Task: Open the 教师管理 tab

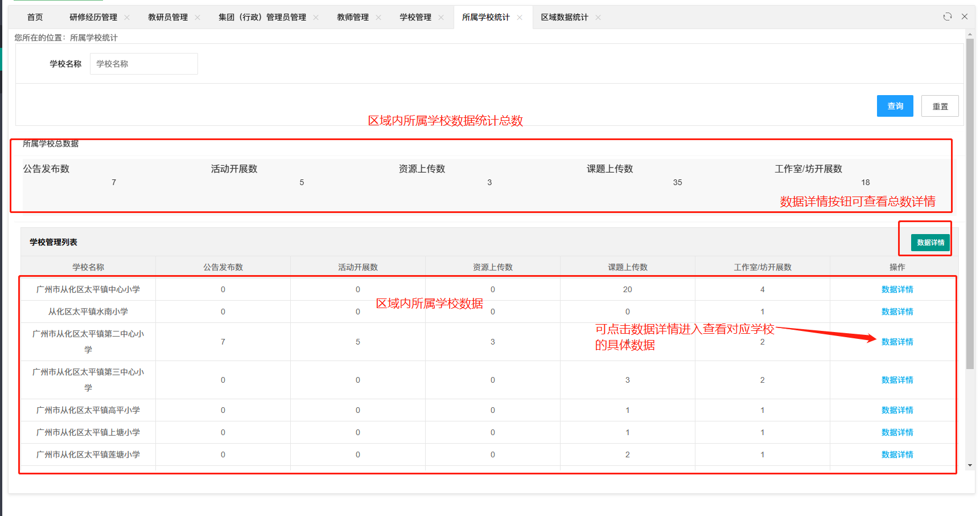Action: pos(353,18)
